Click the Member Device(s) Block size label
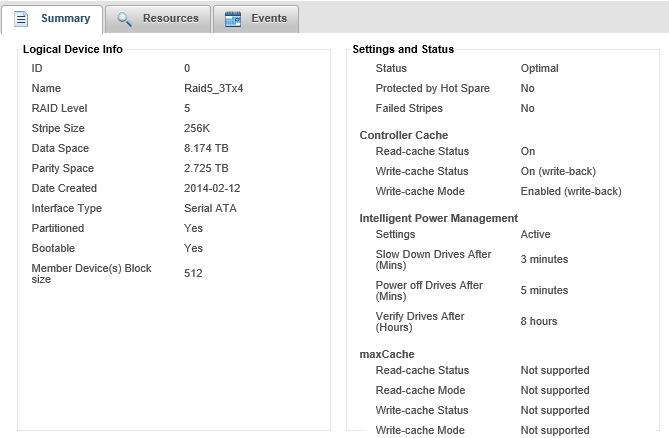669x438 pixels. click(x=91, y=274)
